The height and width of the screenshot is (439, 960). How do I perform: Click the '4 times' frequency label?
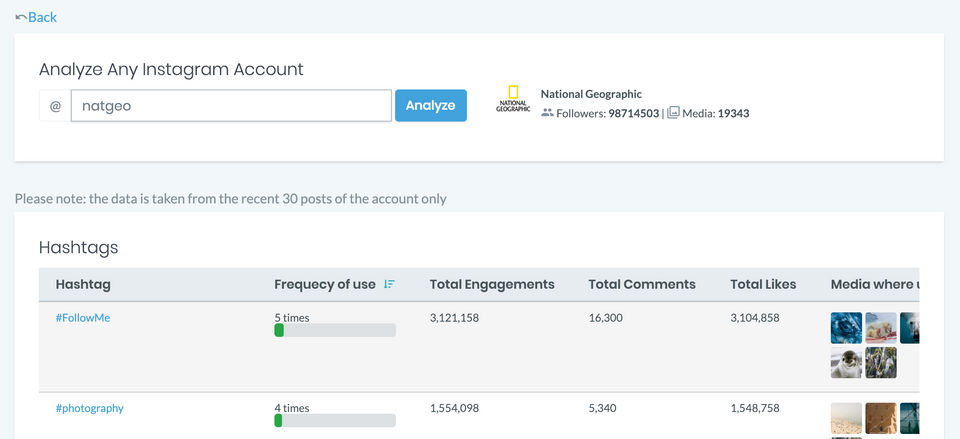click(x=292, y=408)
